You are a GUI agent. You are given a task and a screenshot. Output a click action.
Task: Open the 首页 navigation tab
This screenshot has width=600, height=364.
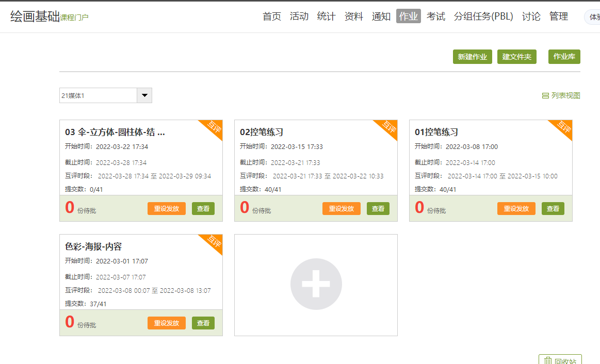272,16
